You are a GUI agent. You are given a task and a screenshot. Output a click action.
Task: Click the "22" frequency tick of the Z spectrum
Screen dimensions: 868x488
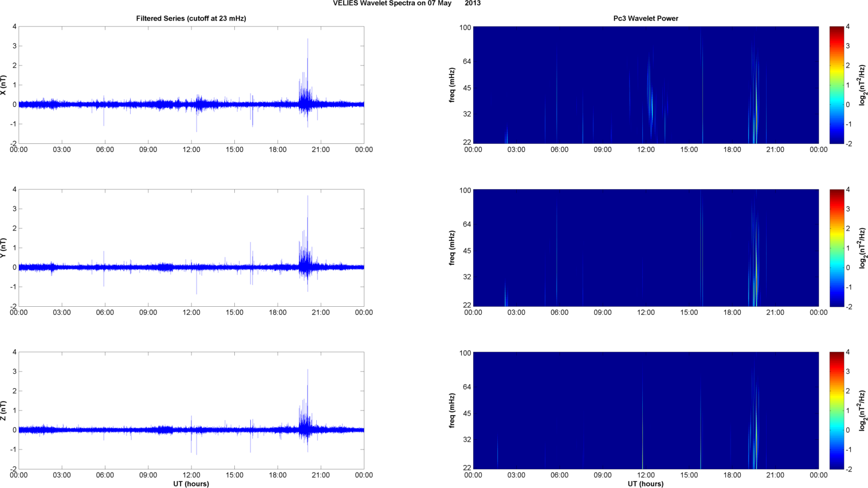tap(467, 468)
